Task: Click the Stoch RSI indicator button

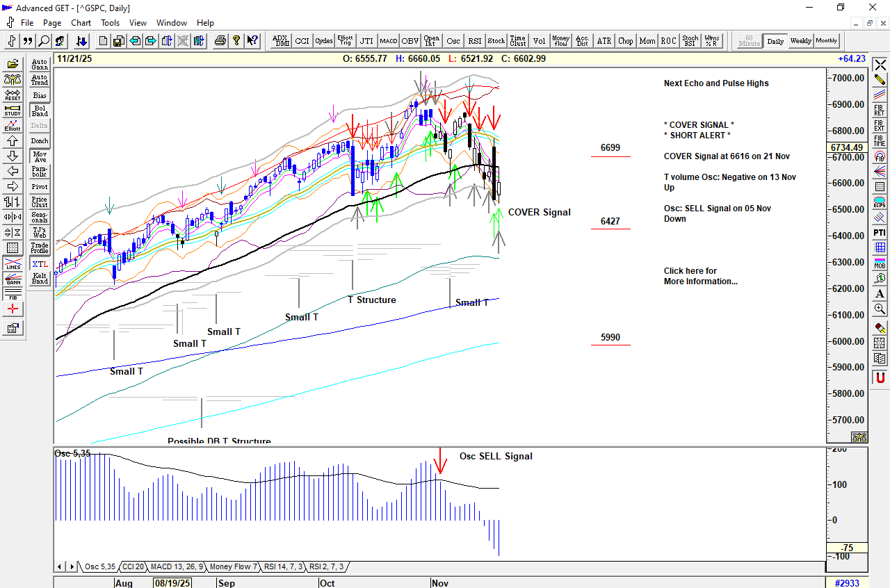Action: 690,41
